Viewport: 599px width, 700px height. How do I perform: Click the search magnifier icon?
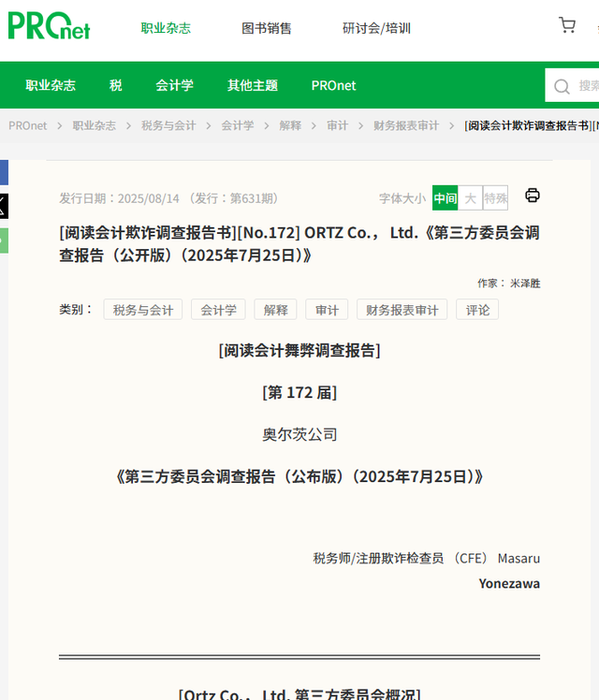tap(562, 86)
